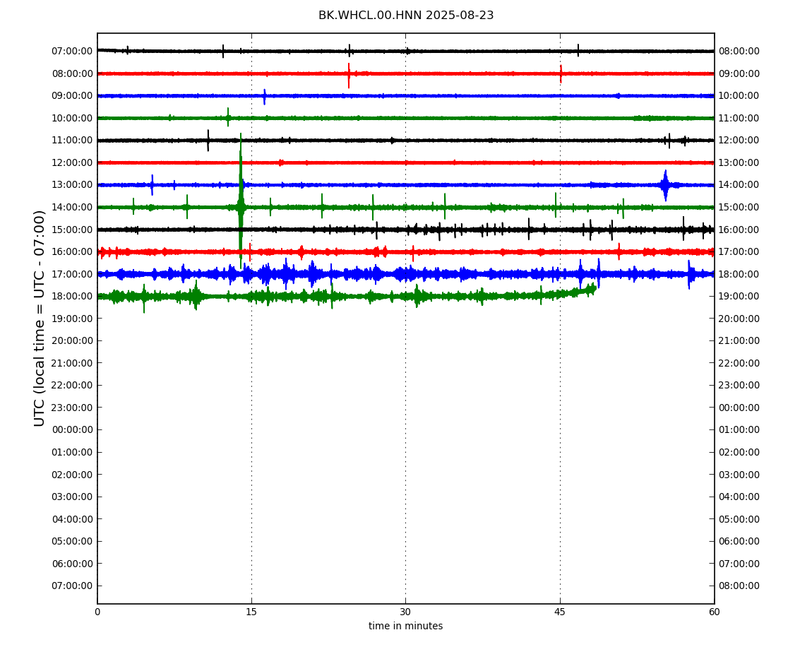The image size is (812, 671).
Task: Click the red spike near minute 45 on 08:00 trace
Action: click(x=561, y=74)
